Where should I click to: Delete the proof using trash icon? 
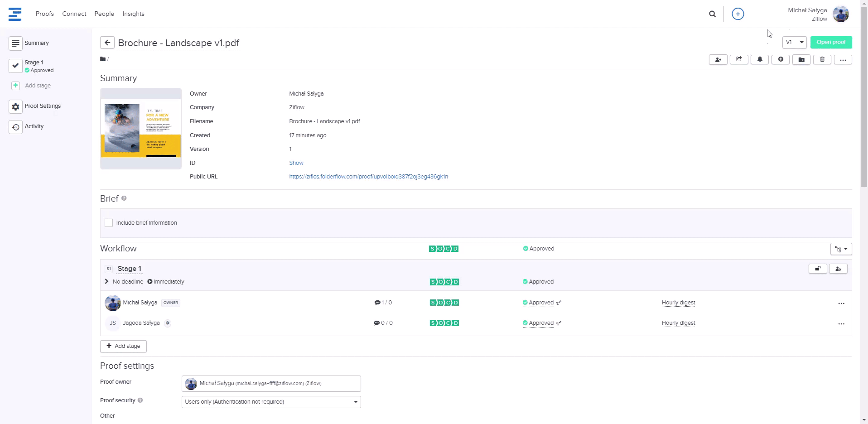tap(822, 60)
